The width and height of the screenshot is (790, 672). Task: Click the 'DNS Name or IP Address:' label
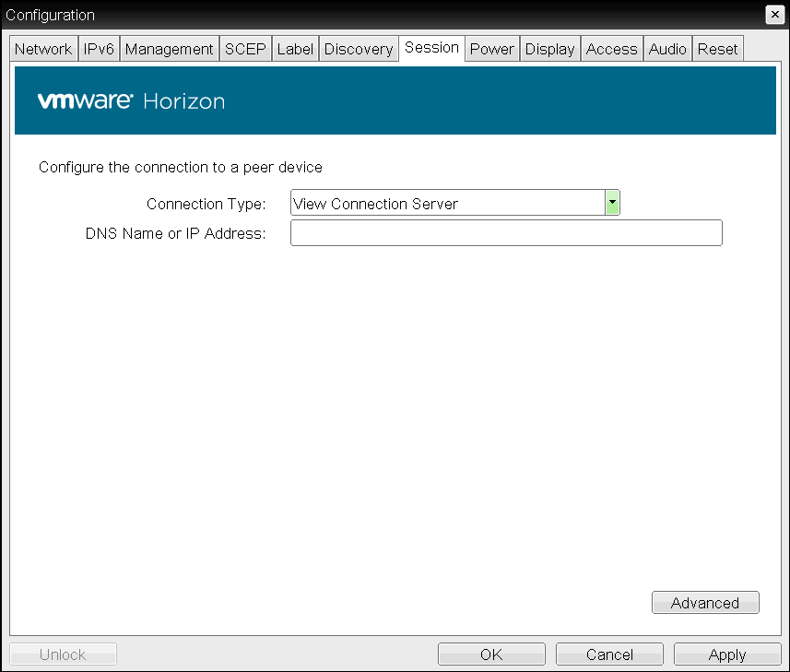175,234
